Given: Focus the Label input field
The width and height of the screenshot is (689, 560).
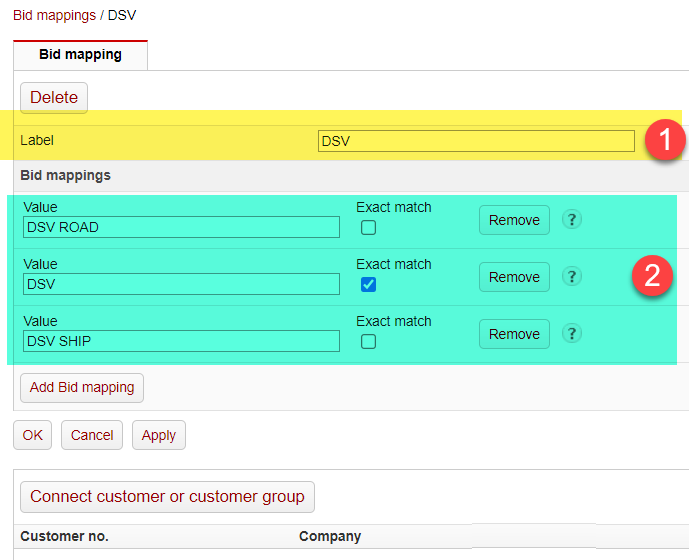Looking at the screenshot, I should (x=476, y=141).
